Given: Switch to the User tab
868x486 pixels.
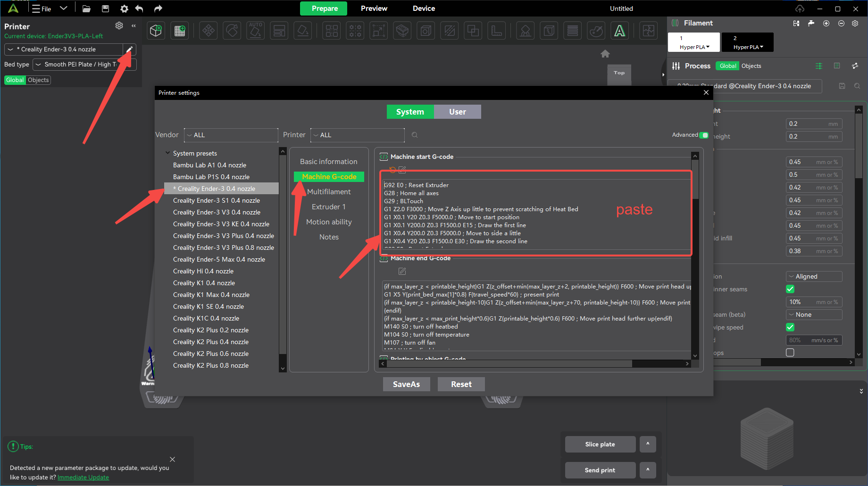Looking at the screenshot, I should [457, 112].
